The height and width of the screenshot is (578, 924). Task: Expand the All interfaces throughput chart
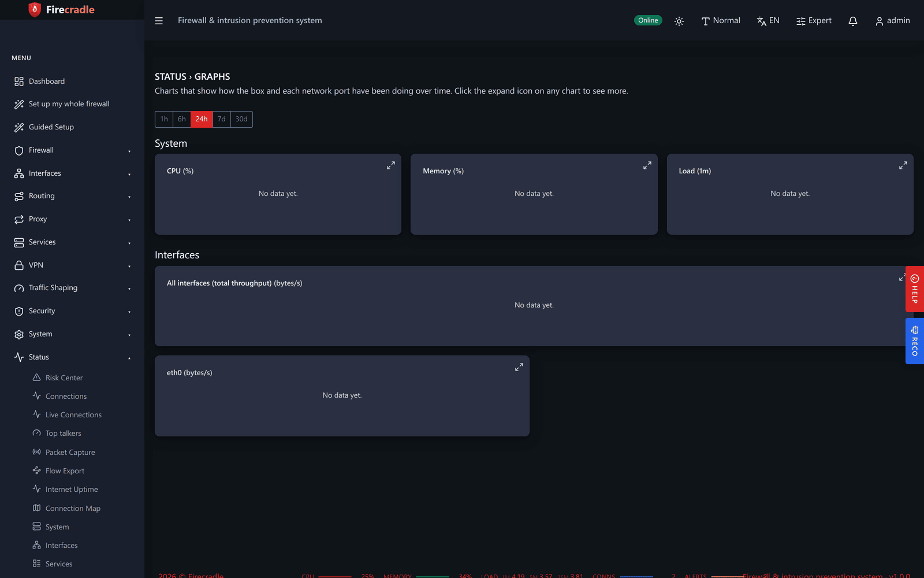902,277
